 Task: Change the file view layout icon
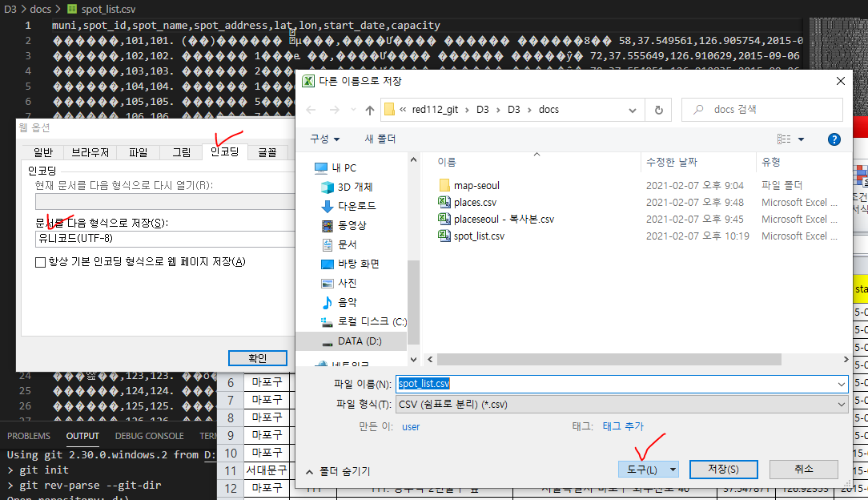[784, 139]
